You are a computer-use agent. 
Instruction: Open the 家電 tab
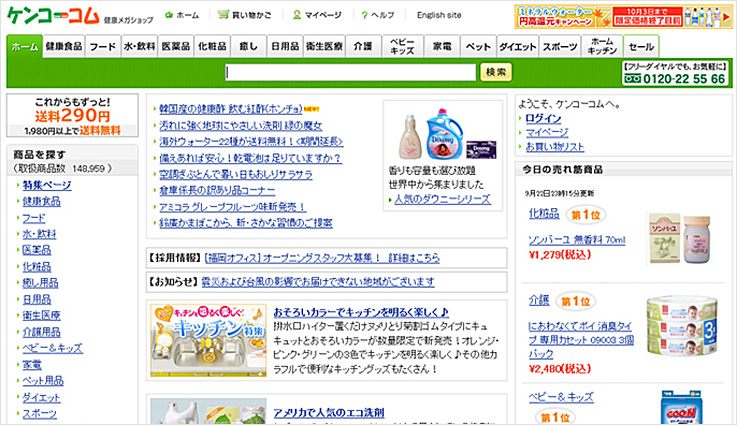coord(442,47)
